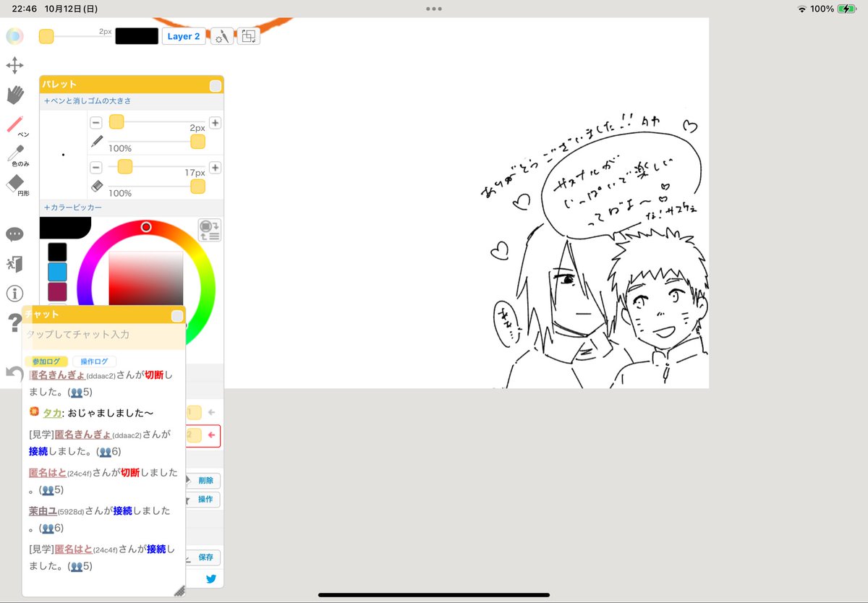This screenshot has height=603, width=868.
Task: Click the red arrow on layer 2 row
Action: 211,435
